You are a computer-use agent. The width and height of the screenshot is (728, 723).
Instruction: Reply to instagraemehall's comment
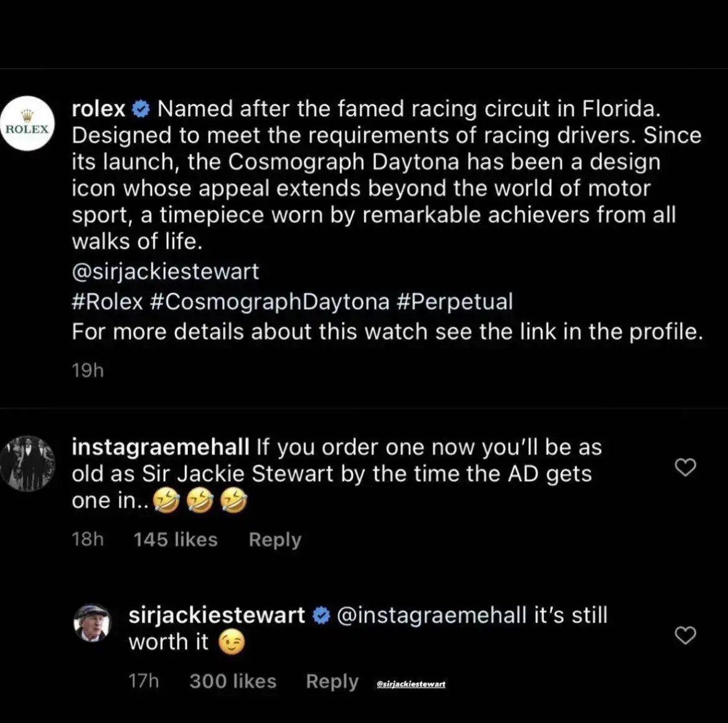(274, 539)
